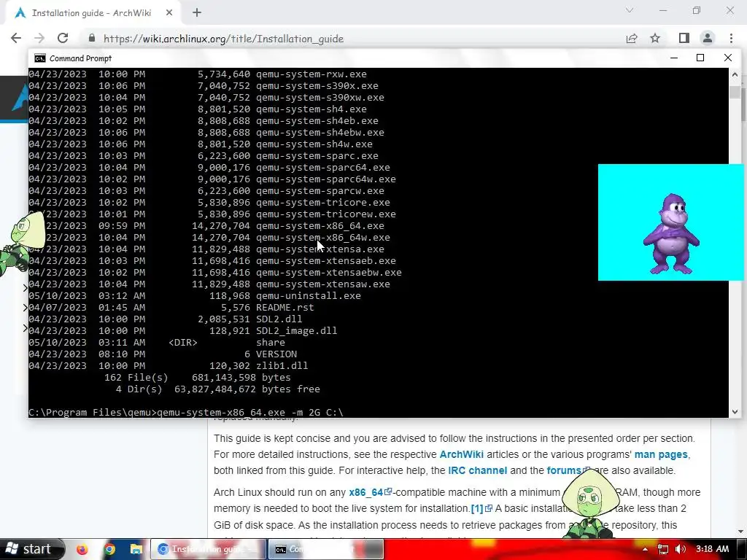Open the Command Prompt system menu icon
This screenshot has width=747, height=560.
point(41,58)
